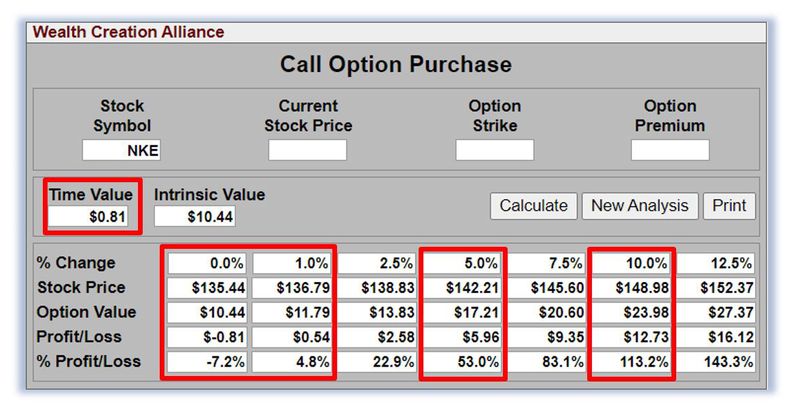Click the $-0.81 profit/loss cell
789x410 pixels.
click(206, 337)
